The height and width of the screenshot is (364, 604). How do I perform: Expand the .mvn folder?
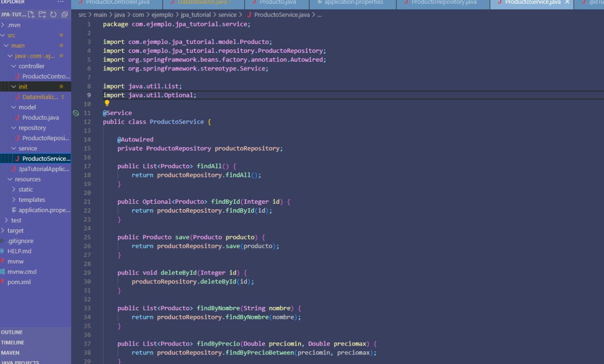[x=3, y=25]
